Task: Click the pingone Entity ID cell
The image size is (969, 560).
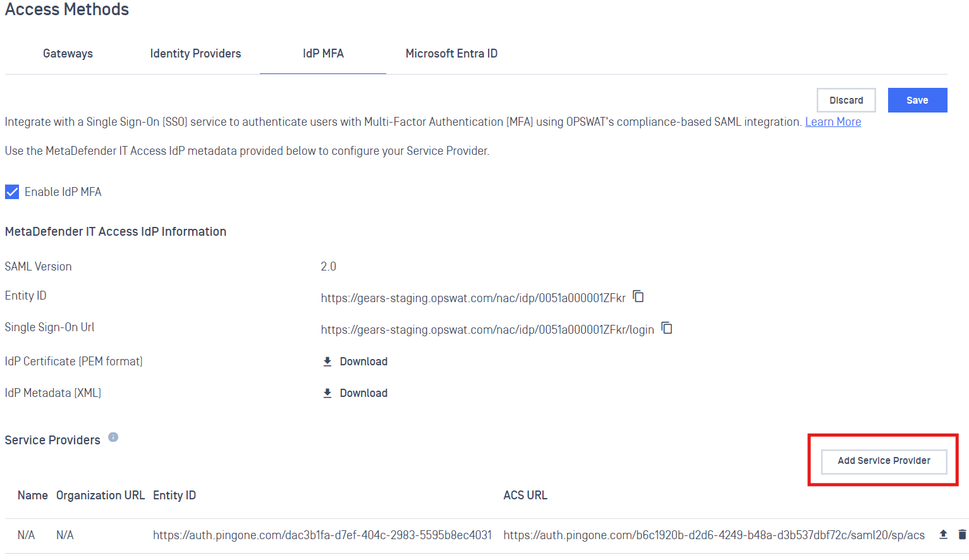Action: point(322,535)
